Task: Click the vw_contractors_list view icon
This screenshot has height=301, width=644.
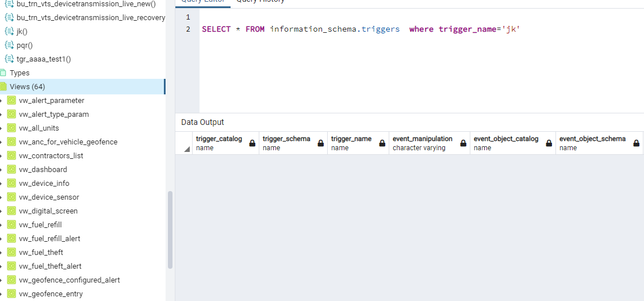Action: click(x=11, y=156)
